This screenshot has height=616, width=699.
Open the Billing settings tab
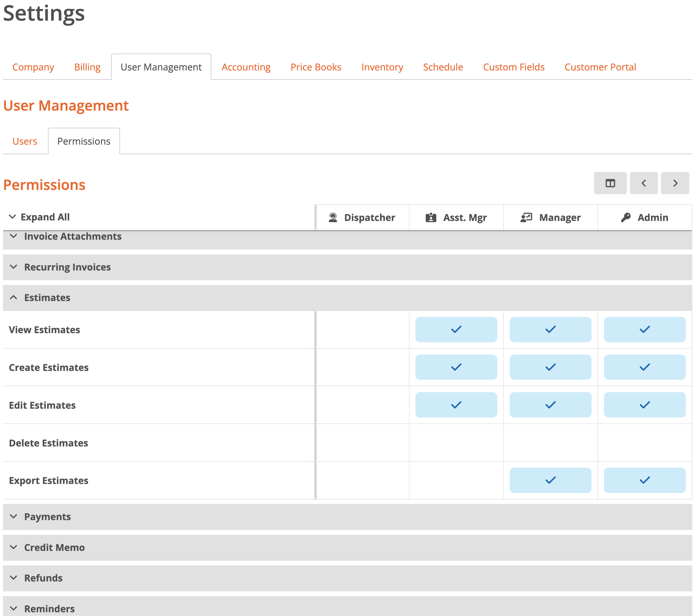(87, 67)
